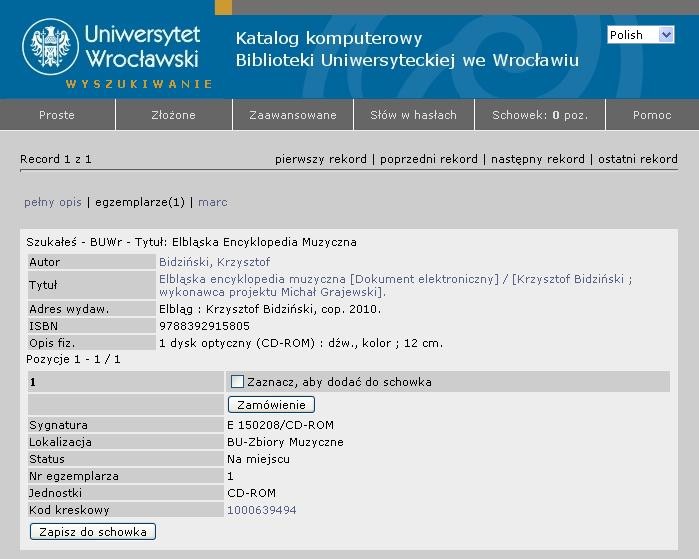699x559 pixels.
Task: Click the Zamówienie button
Action: 271,405
